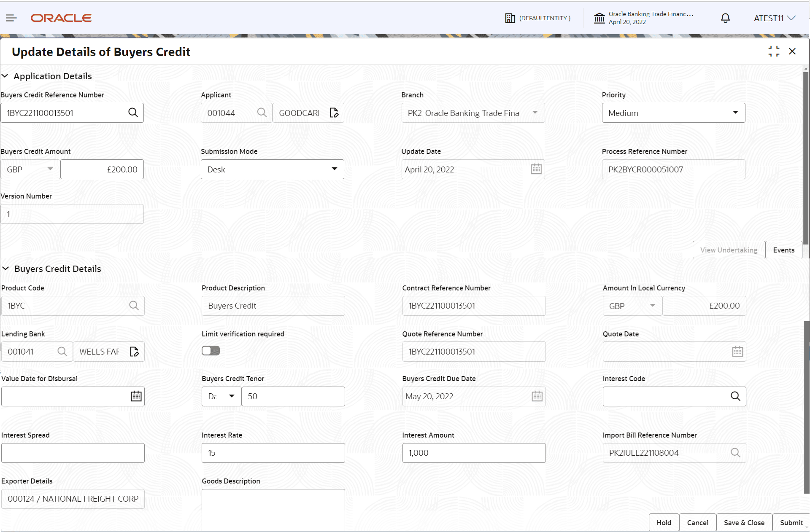Enable the Limit verification required toggle

tap(211, 350)
